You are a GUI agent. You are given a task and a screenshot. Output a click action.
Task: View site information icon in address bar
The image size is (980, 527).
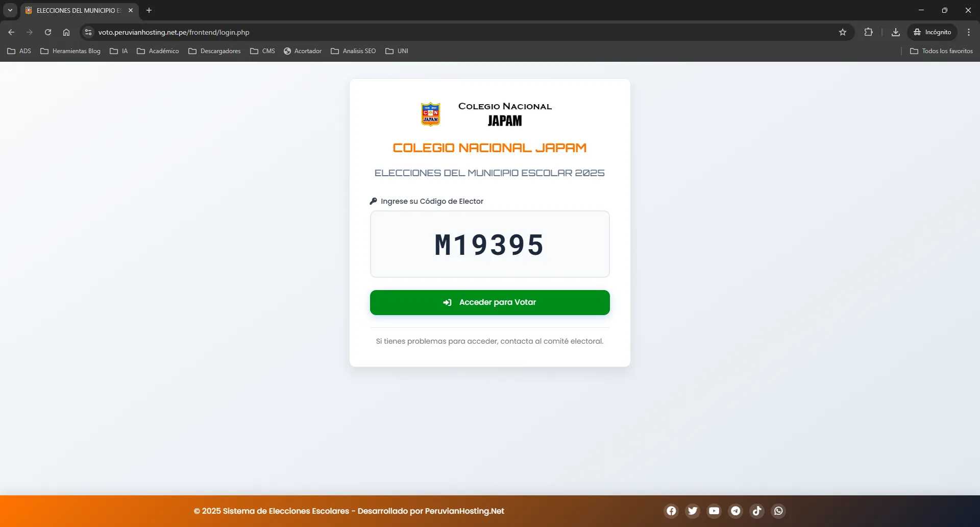(88, 32)
